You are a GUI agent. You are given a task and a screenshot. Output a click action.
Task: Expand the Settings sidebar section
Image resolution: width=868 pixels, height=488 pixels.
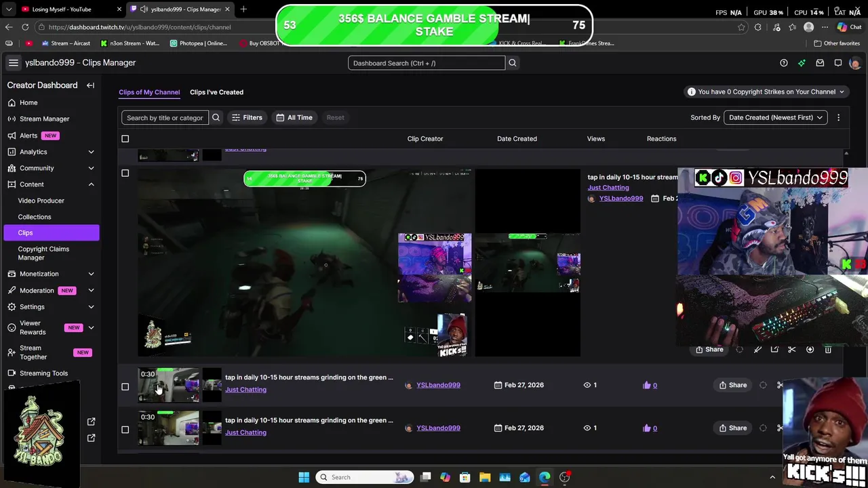pos(91,307)
